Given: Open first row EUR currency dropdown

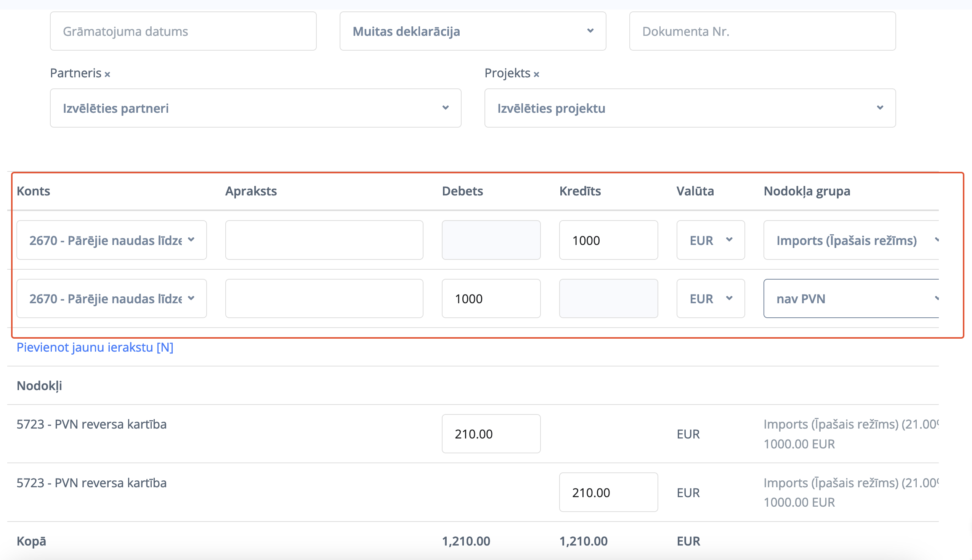Looking at the screenshot, I should [711, 240].
